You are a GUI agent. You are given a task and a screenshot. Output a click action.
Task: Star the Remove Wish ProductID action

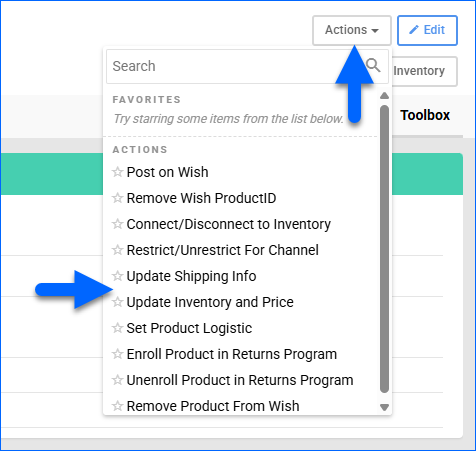117,198
